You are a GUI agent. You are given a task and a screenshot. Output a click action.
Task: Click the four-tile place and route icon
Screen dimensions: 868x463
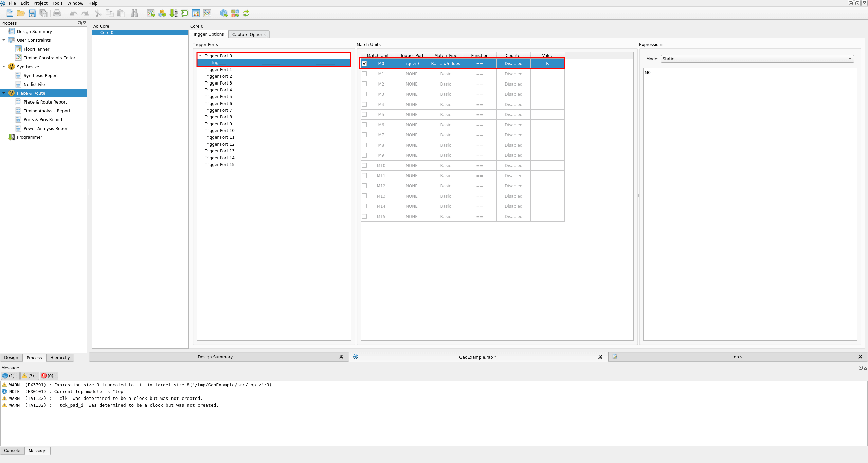click(235, 13)
